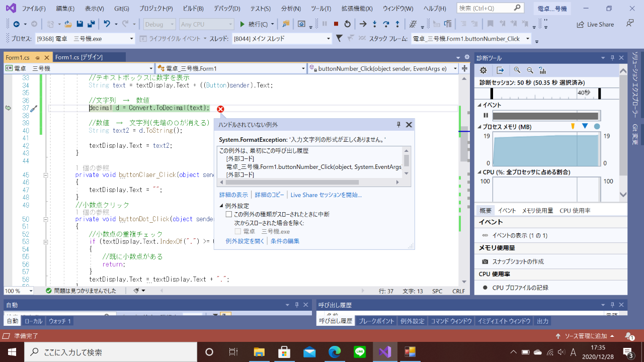Click the Restart debugging icon
This screenshot has height=362, width=644.
click(x=348, y=24)
